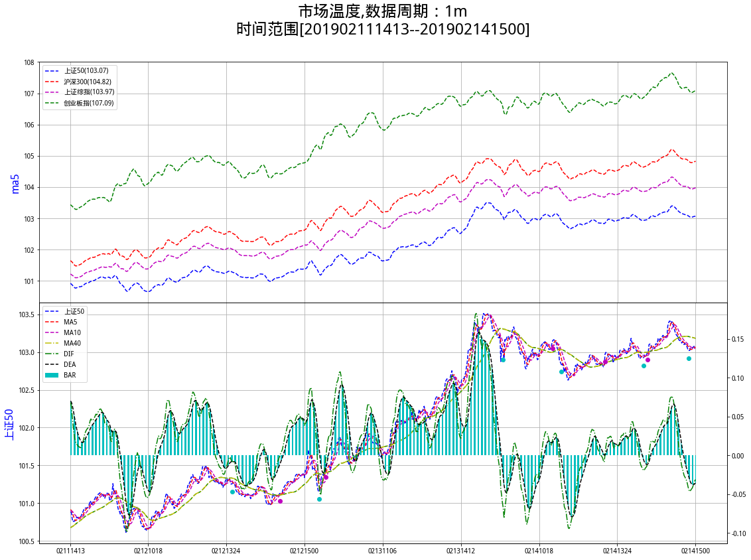Click the '0.15' tick on the right axis
Screen dimensions: 751x560
[738, 339]
